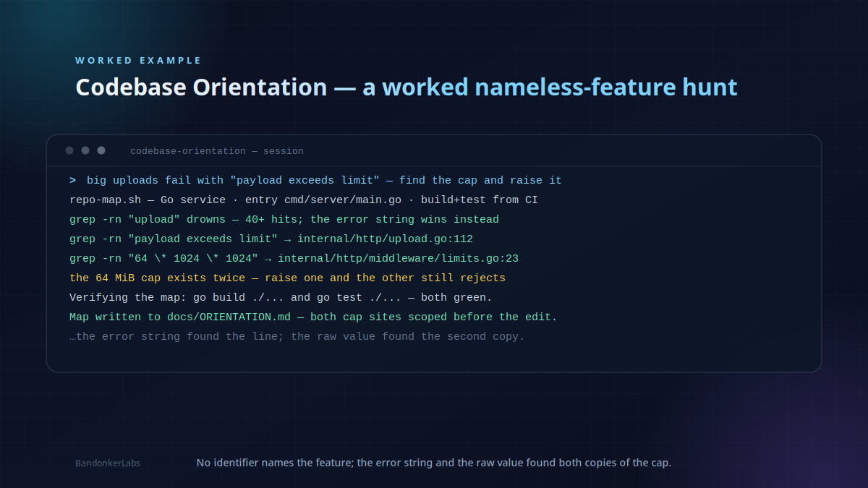Click the title 'Codebase Orientation — a worked nameless-feature hunt'
868x488 pixels.
pyautogui.click(x=407, y=87)
